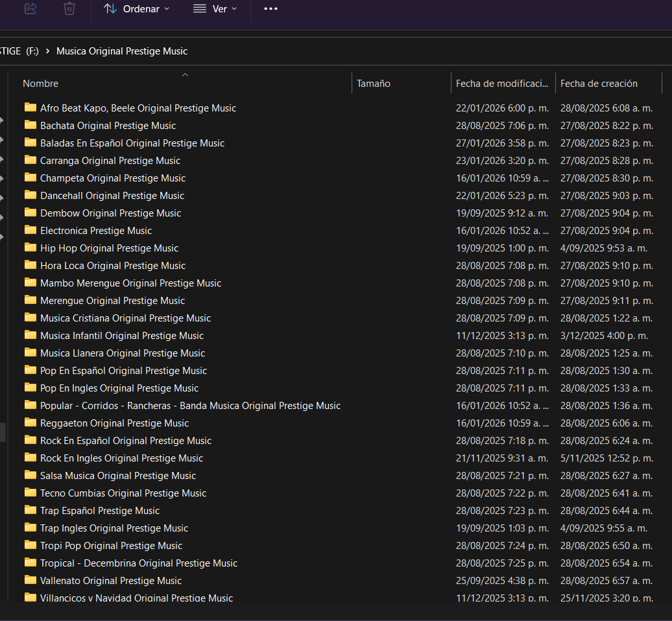Click folder icon of Hora Loca Original Prestige
The image size is (672, 621).
30,266
